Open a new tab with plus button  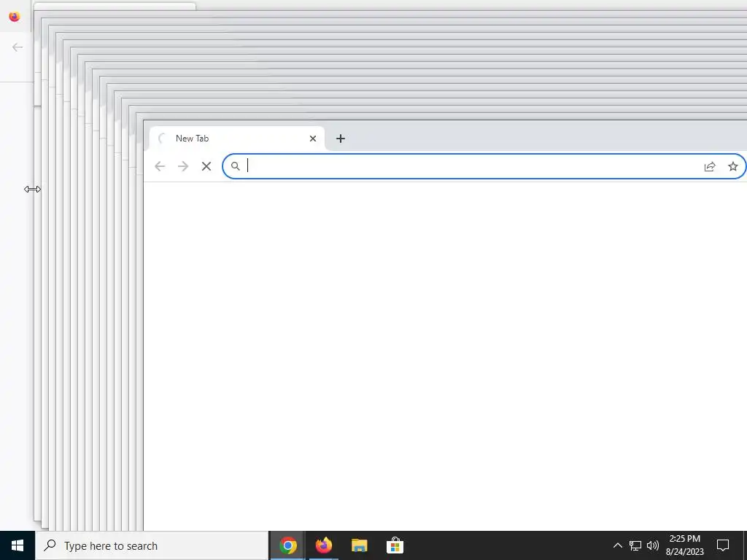[340, 139]
